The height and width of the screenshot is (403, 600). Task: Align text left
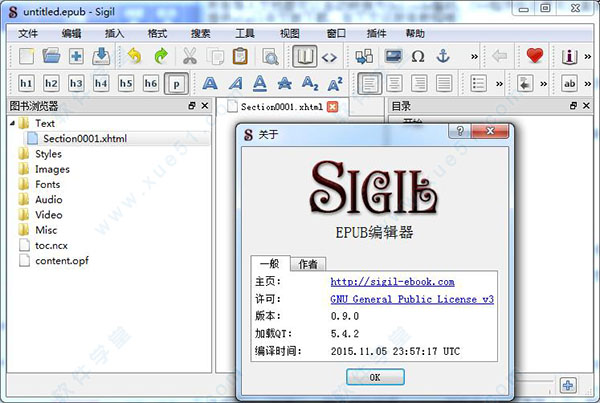click(369, 83)
